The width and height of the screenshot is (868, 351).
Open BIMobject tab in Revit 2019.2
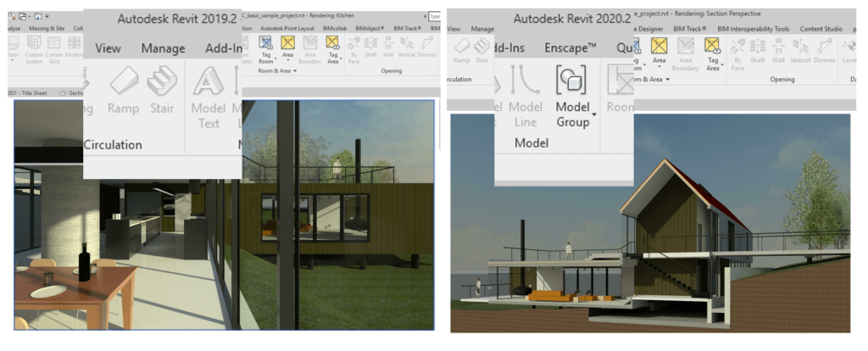(370, 28)
